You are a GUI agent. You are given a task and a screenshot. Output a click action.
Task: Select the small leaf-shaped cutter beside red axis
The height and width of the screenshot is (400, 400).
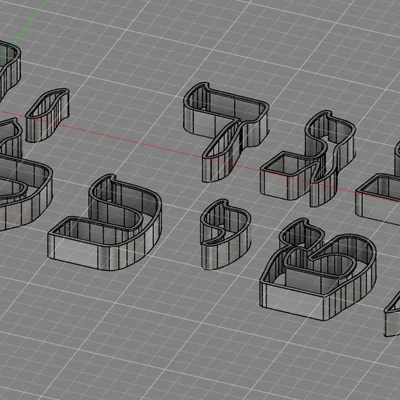tap(47, 115)
